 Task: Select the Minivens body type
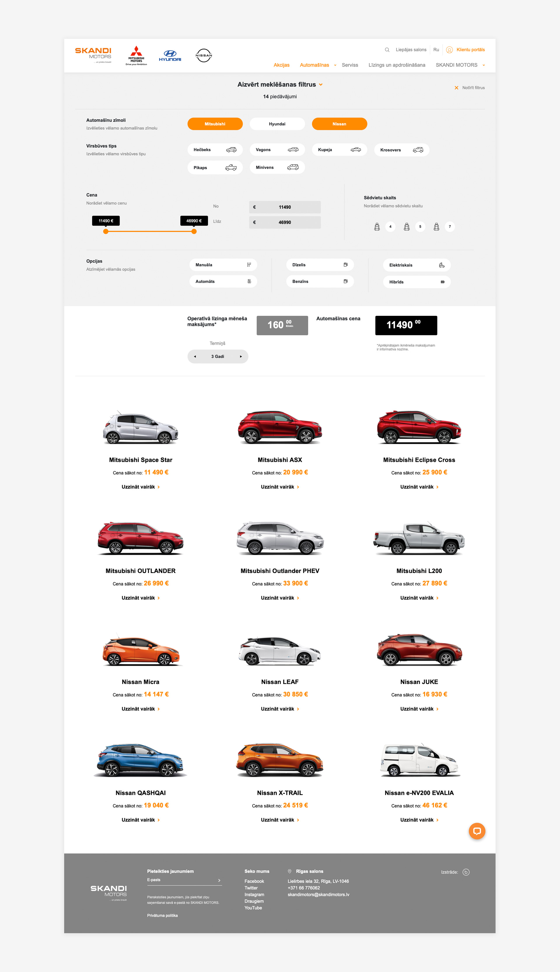pos(277,167)
